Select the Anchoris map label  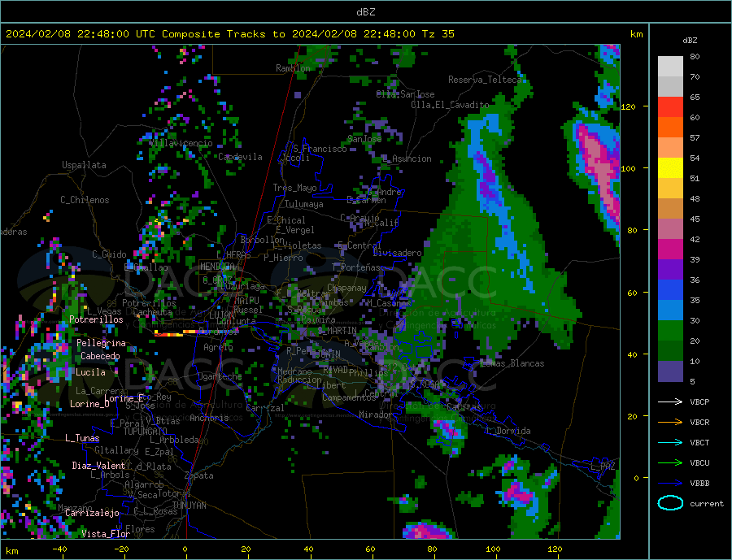pyautogui.click(x=209, y=418)
